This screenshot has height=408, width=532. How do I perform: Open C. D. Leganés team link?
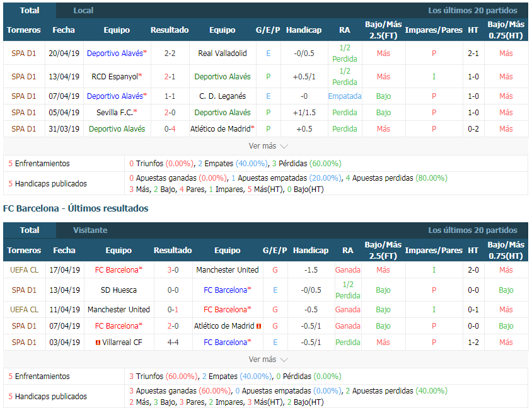pos(223,96)
